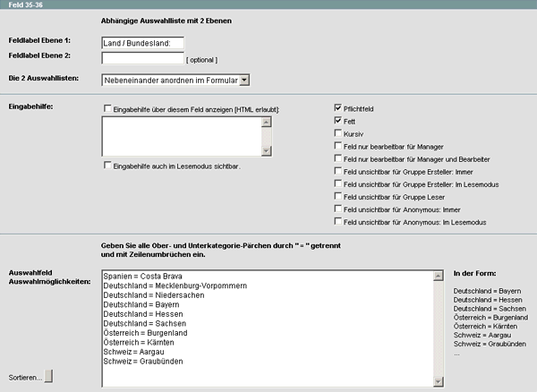This screenshot has height=392, width=537.
Task: Click the line Österreich = Burgenland in textarea
Action: 145,333
